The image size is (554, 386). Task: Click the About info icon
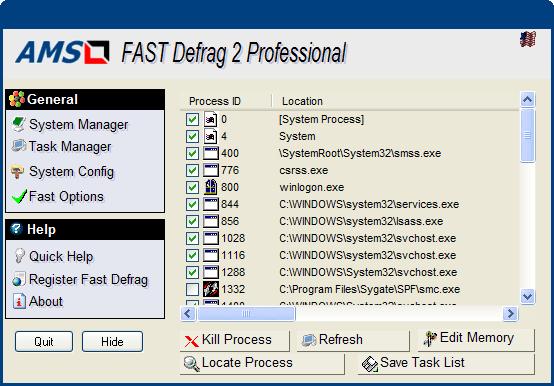pyautogui.click(x=19, y=301)
